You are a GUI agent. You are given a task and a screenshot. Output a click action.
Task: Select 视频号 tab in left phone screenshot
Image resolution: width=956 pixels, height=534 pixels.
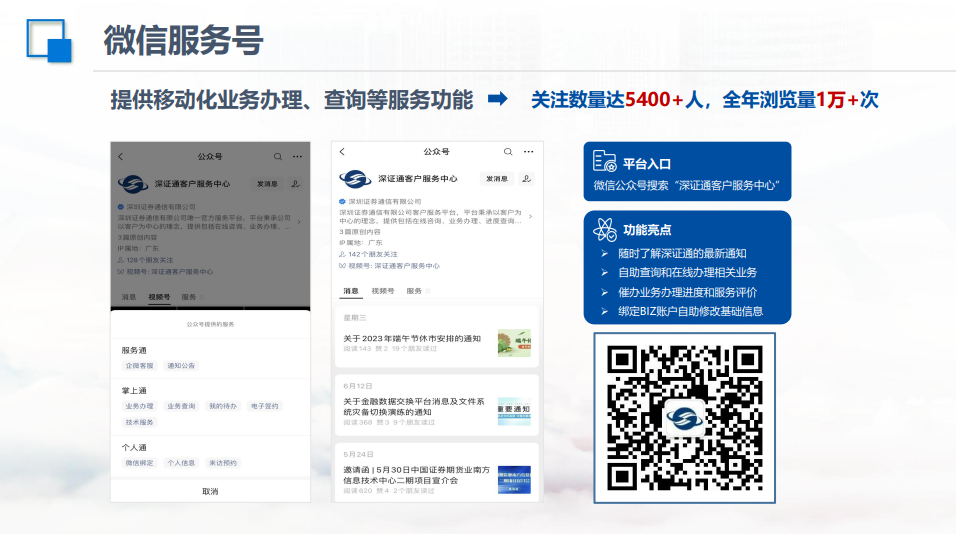pyautogui.click(x=159, y=297)
